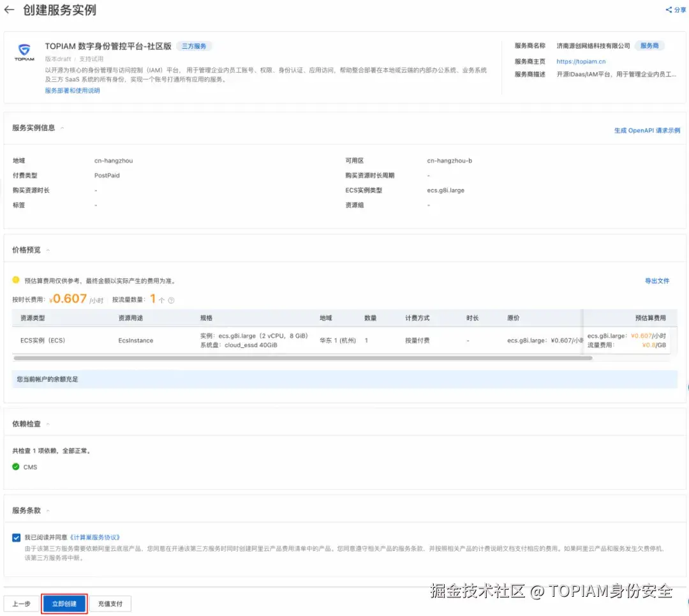The width and height of the screenshot is (689, 616).
Task: Click the price table horizontal scrollbar
Action: pos(303,358)
